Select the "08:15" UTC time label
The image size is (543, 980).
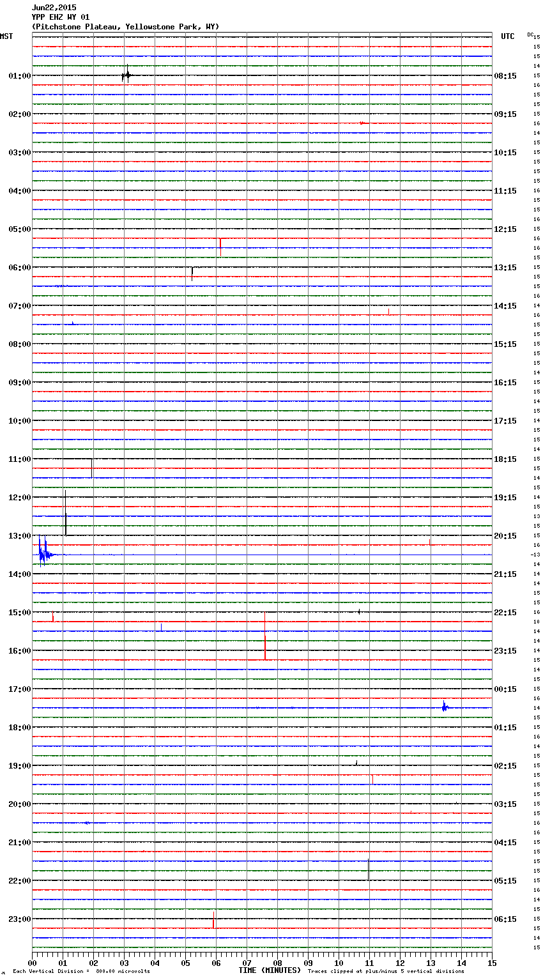(x=505, y=76)
